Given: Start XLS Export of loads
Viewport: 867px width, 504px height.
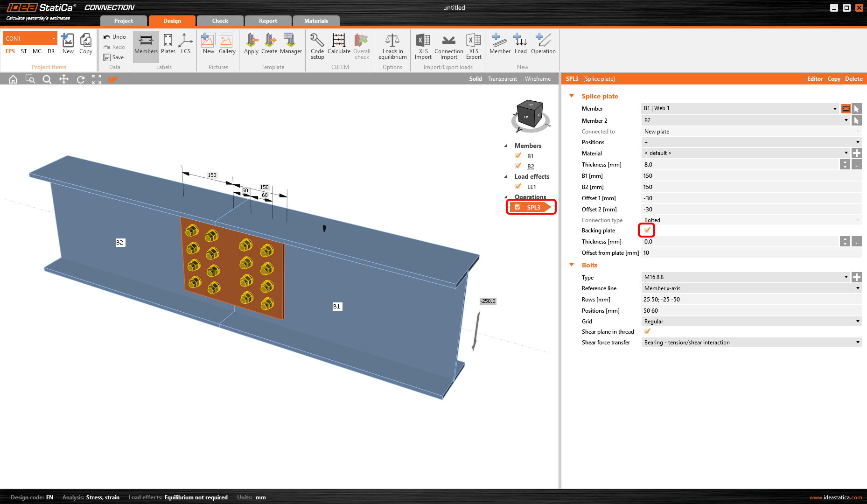Looking at the screenshot, I should click(473, 46).
